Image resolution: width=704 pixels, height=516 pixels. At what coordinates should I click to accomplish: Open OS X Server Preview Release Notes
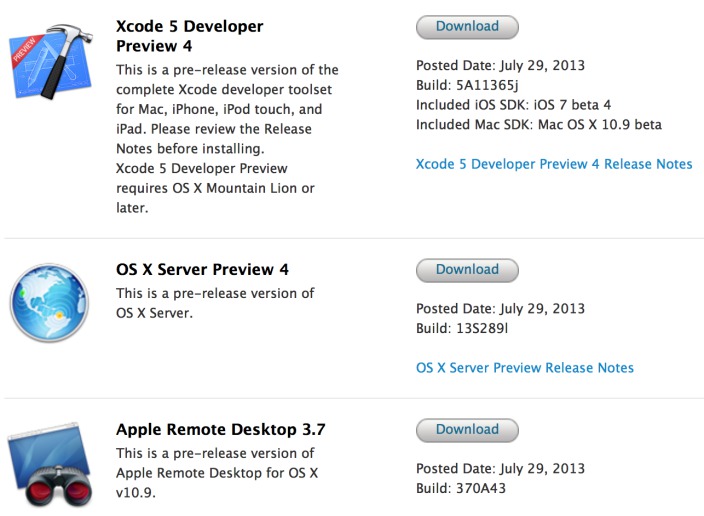[x=524, y=368]
